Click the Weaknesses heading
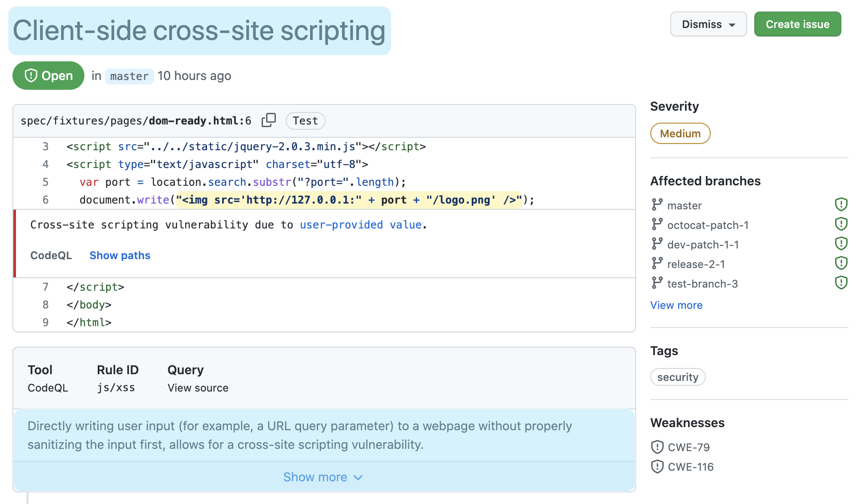The image size is (868, 504). point(687,423)
